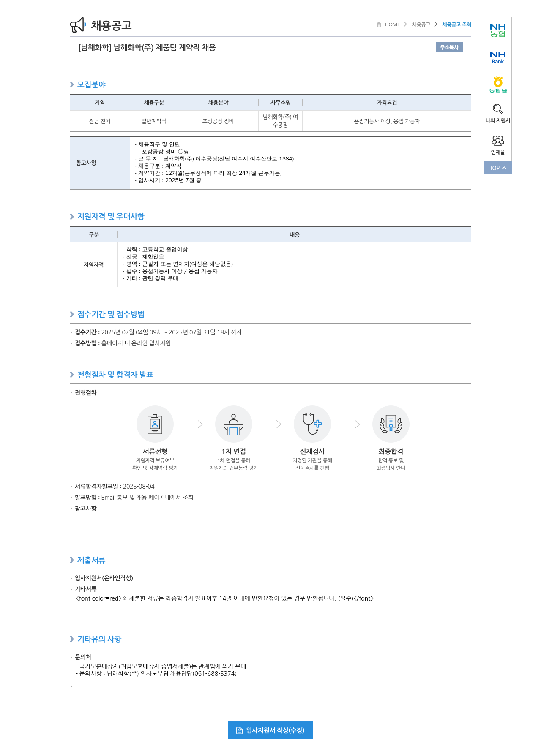Select the 포장공장 정비 cell
The image size is (541, 756).
(218, 121)
